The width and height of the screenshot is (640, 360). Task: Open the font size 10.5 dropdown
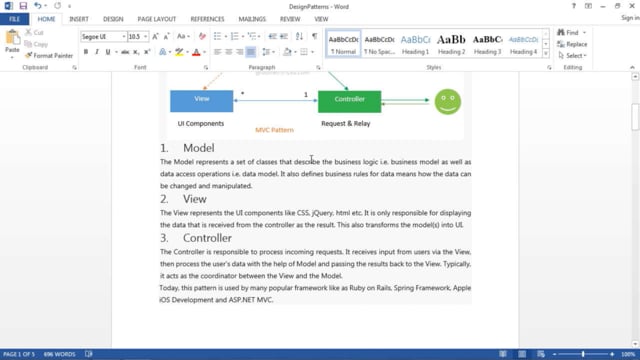(145, 37)
